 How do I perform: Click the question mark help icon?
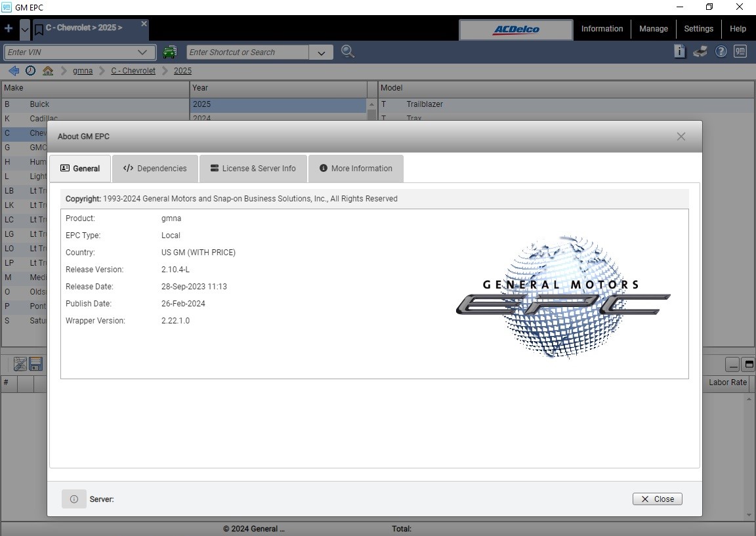coord(721,52)
